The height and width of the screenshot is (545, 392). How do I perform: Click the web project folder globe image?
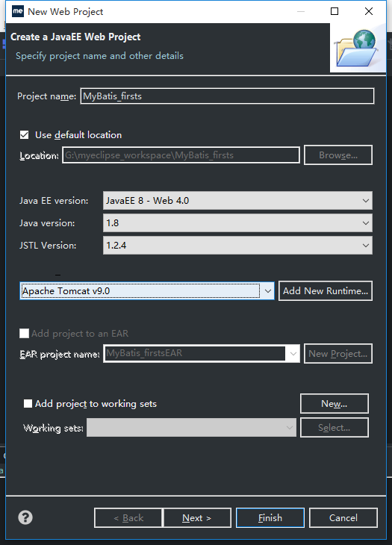(357, 49)
